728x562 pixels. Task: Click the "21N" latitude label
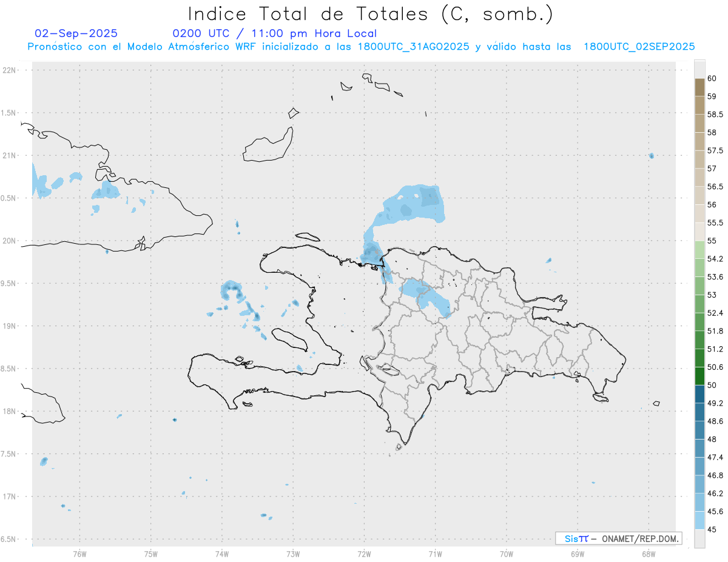tap(10, 155)
